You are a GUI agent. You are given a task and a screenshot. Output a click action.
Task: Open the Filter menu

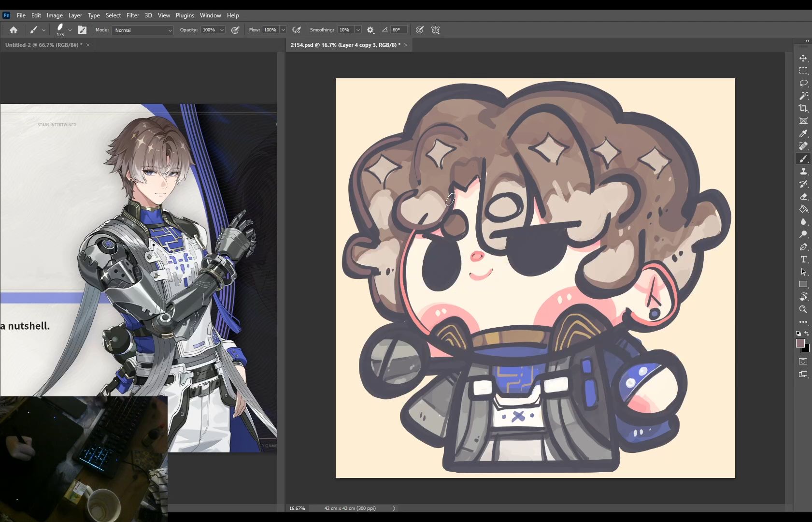click(133, 15)
